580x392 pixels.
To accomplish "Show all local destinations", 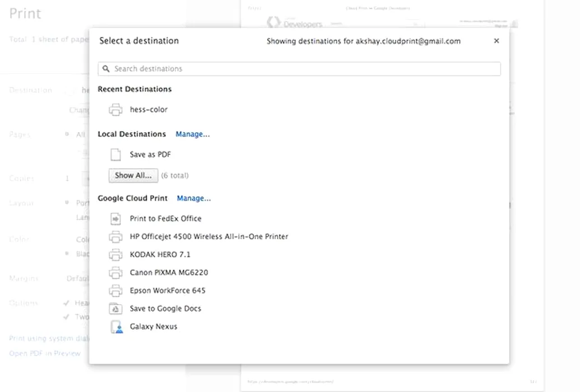I will point(133,176).
